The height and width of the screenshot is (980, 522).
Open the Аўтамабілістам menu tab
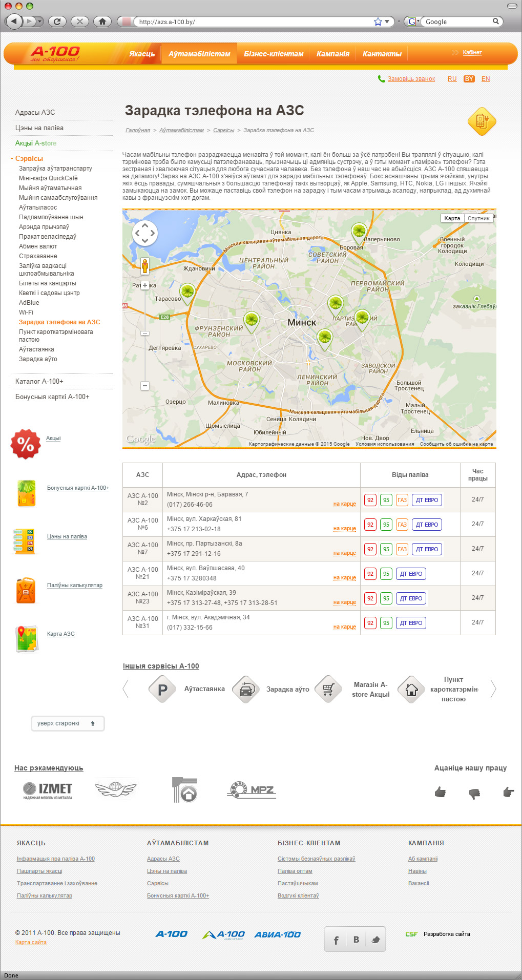coord(199,54)
